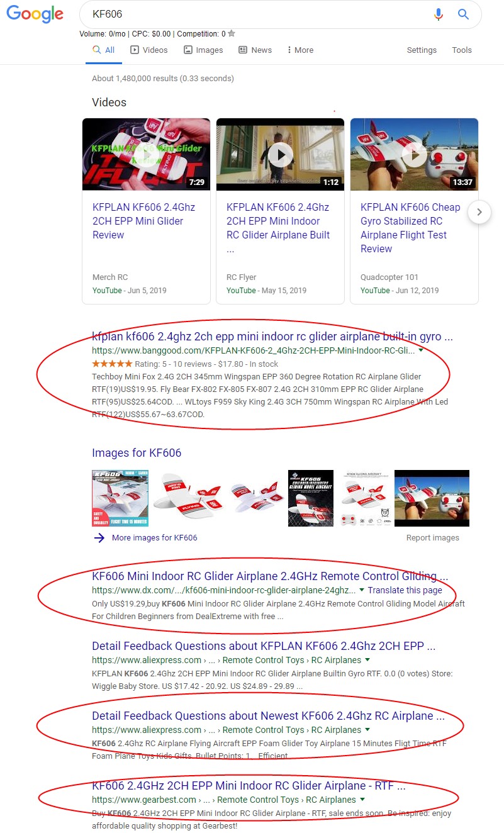Open second KF606 image of white glider
Image resolution: width=504 pixels, height=833 pixels.
coord(188,498)
